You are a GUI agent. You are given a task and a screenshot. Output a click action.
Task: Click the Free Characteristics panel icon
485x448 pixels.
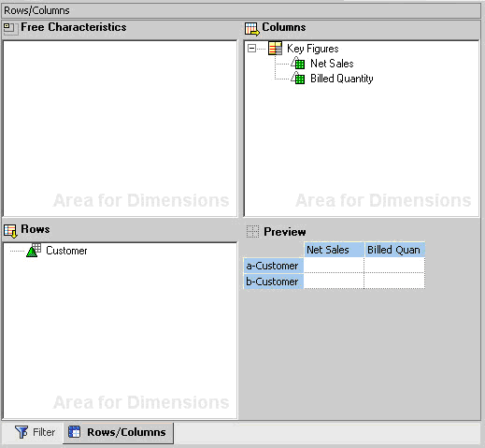9,28
